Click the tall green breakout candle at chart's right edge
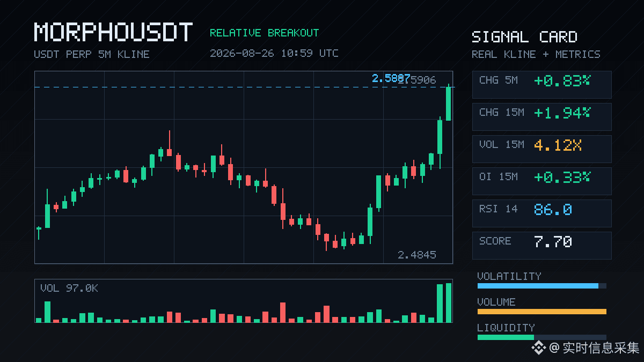This screenshot has height=362, width=644. pyautogui.click(x=449, y=103)
